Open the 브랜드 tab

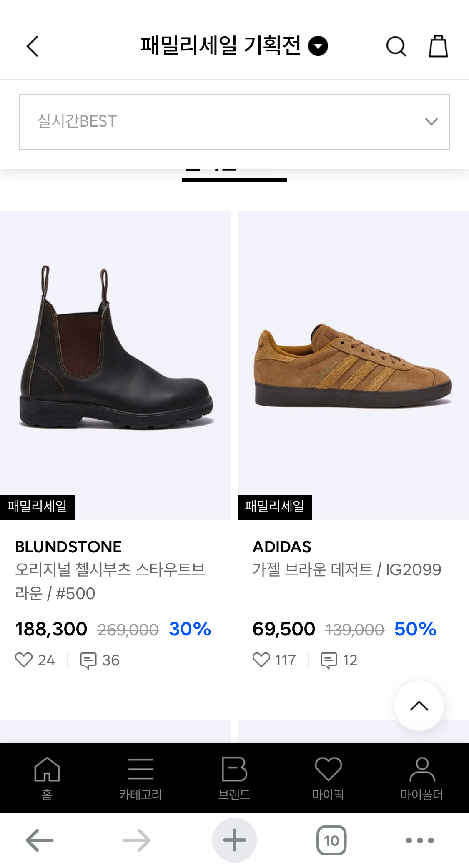click(x=234, y=778)
